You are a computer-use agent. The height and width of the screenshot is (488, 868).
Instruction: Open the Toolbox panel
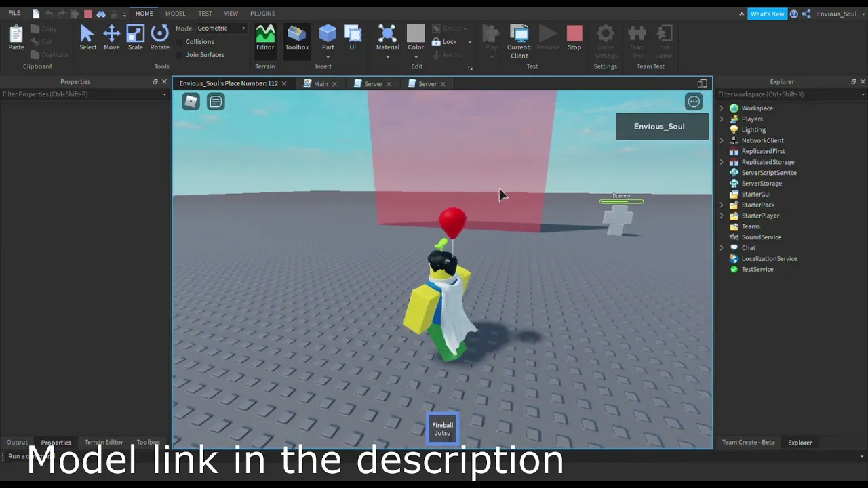click(x=296, y=37)
